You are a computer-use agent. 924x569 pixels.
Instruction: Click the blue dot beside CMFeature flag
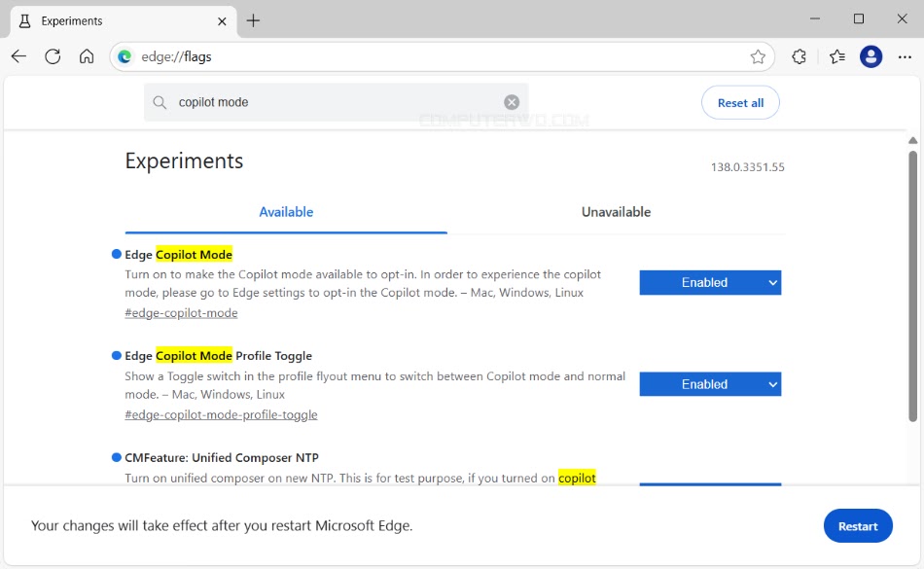[x=116, y=457]
